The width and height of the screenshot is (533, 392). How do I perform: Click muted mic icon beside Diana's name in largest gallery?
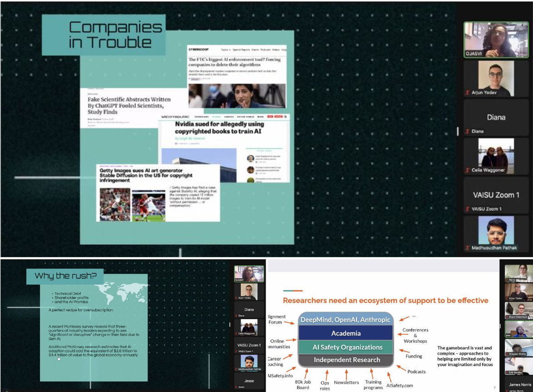click(x=468, y=132)
